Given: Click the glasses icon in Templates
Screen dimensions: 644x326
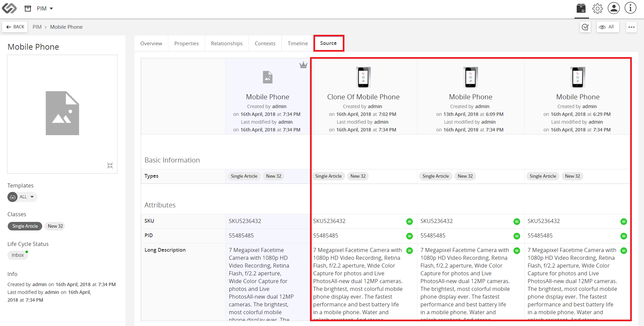Looking at the screenshot, I should click(12, 197).
